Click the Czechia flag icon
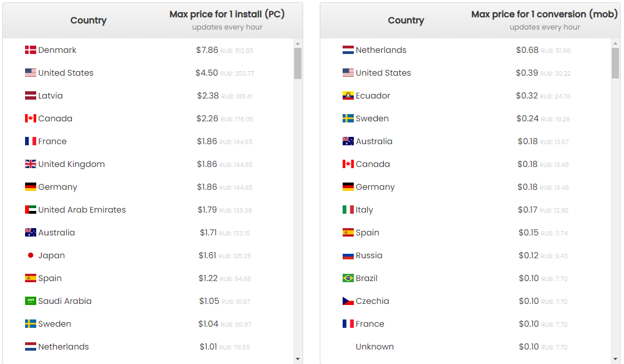 click(x=348, y=301)
